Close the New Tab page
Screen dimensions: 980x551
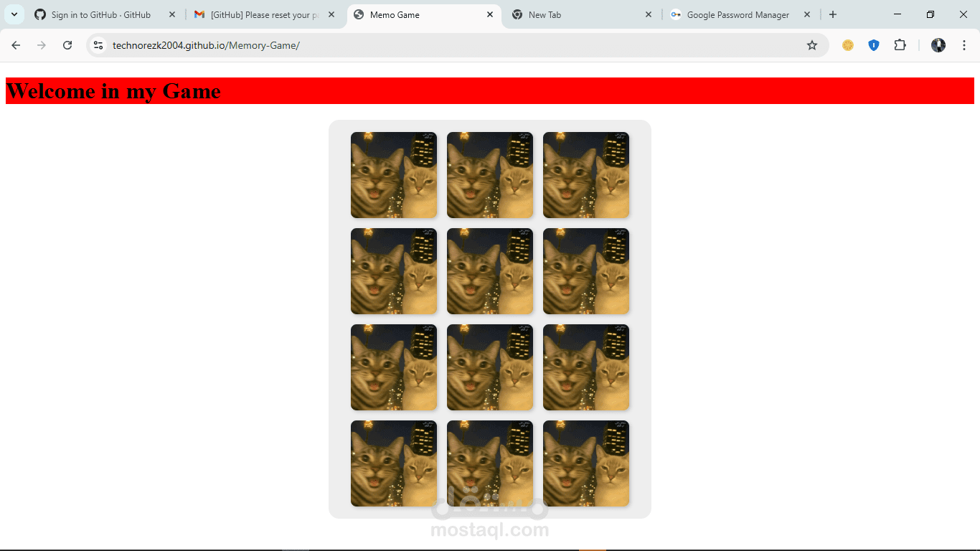[649, 14]
